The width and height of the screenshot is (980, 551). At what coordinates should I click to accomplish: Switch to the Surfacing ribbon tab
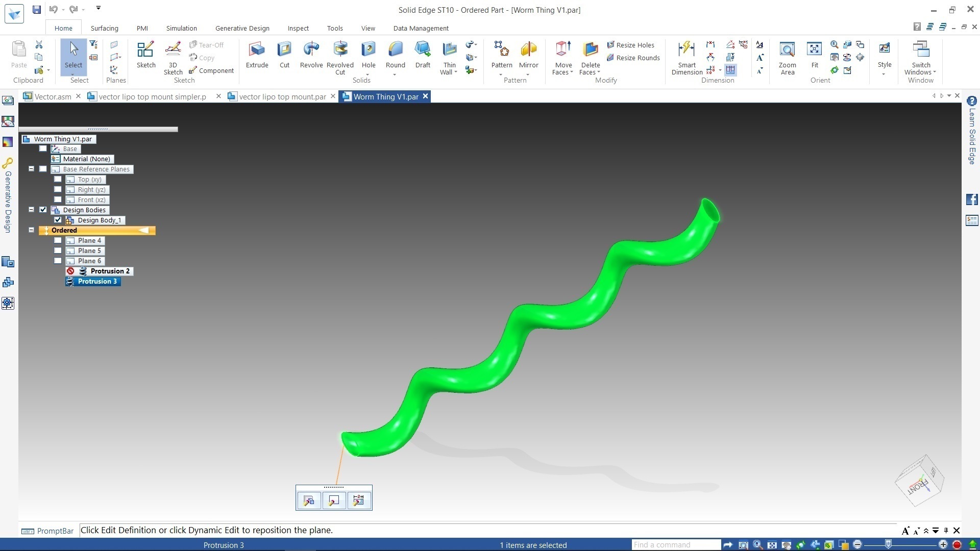(104, 28)
